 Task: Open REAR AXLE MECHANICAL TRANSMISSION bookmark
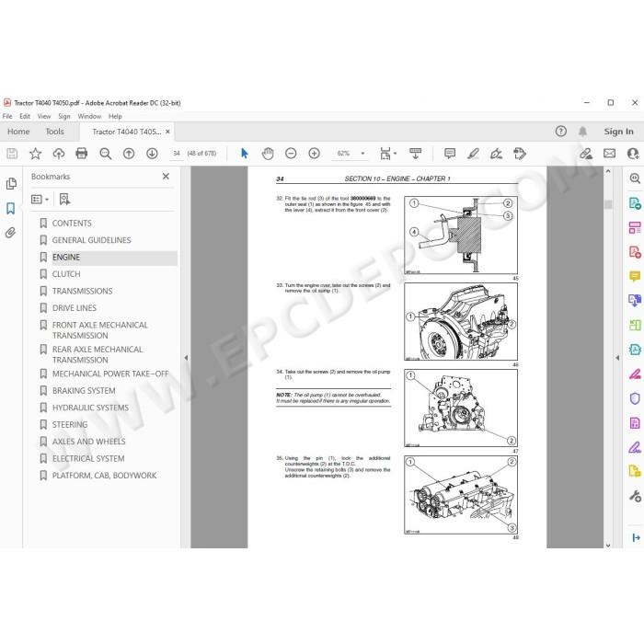click(x=98, y=354)
